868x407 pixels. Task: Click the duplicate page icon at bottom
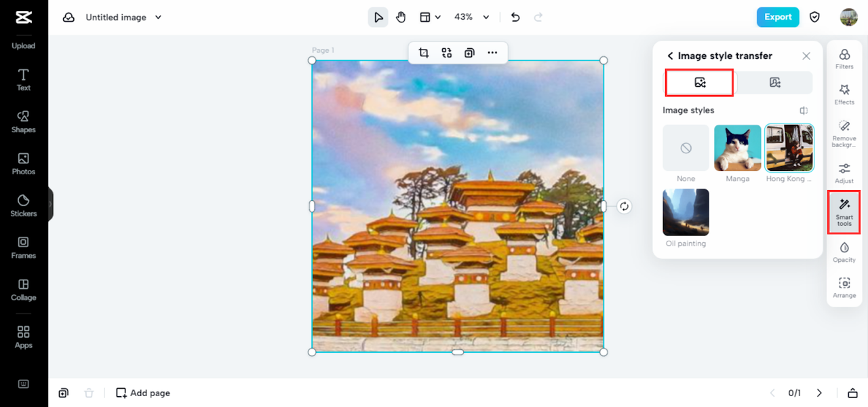[63, 393]
